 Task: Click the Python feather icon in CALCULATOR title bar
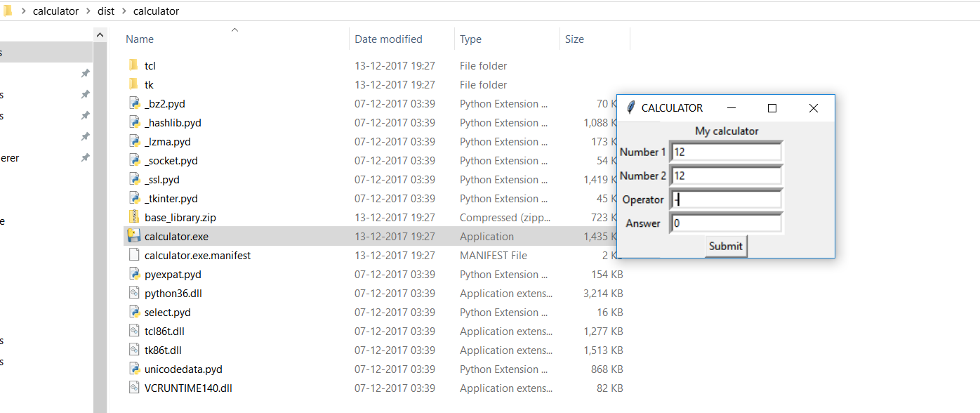tap(630, 107)
